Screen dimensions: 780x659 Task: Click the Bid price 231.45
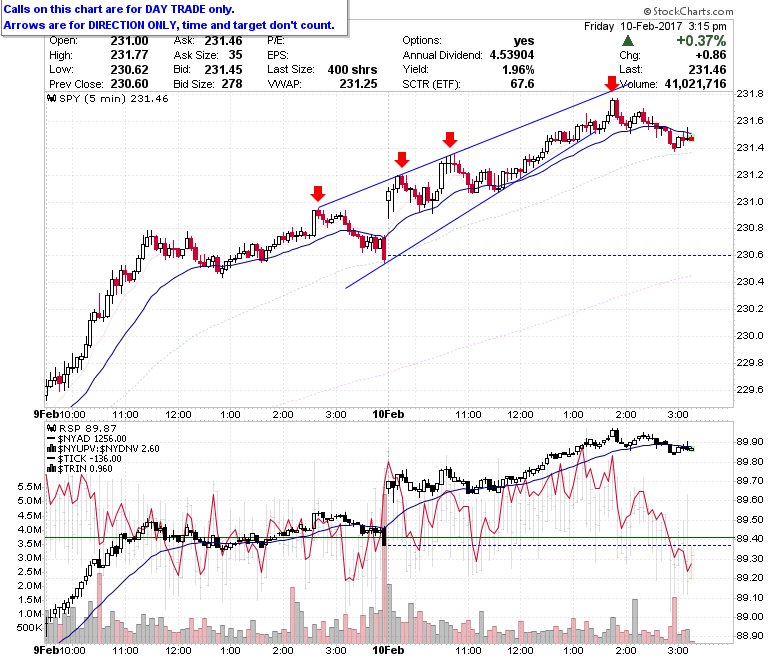tap(223, 69)
